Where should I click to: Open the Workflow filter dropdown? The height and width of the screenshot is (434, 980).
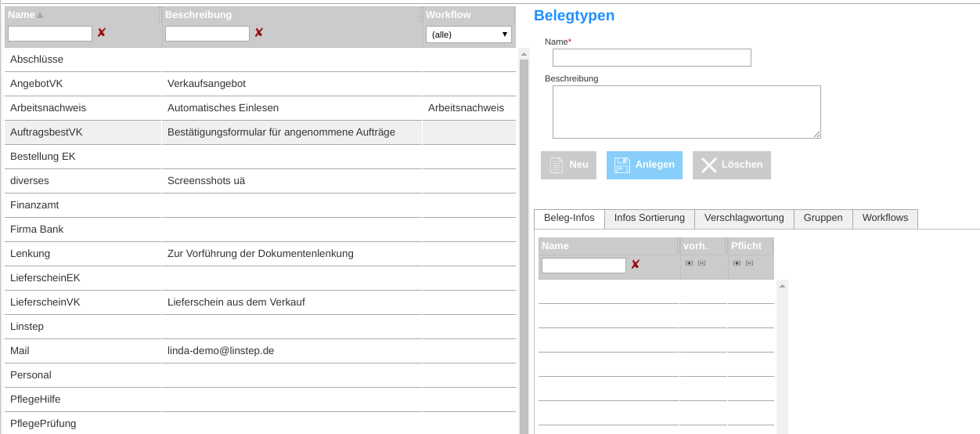[x=468, y=34]
